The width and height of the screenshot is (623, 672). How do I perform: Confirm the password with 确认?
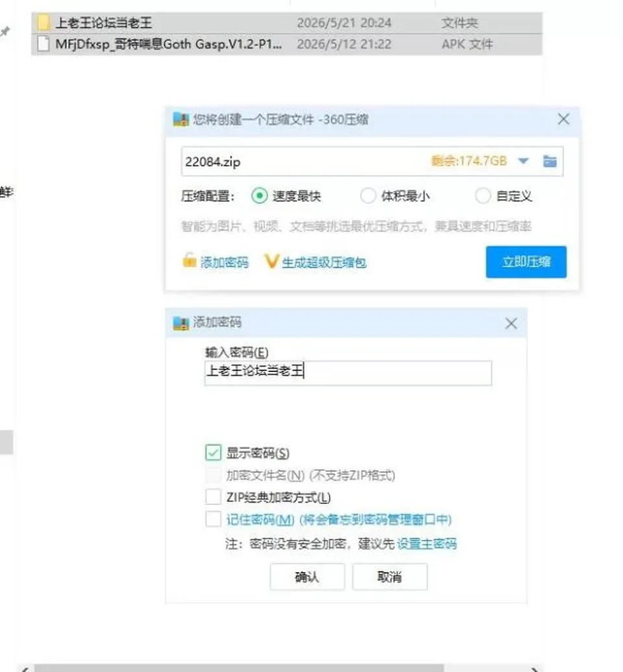307,577
